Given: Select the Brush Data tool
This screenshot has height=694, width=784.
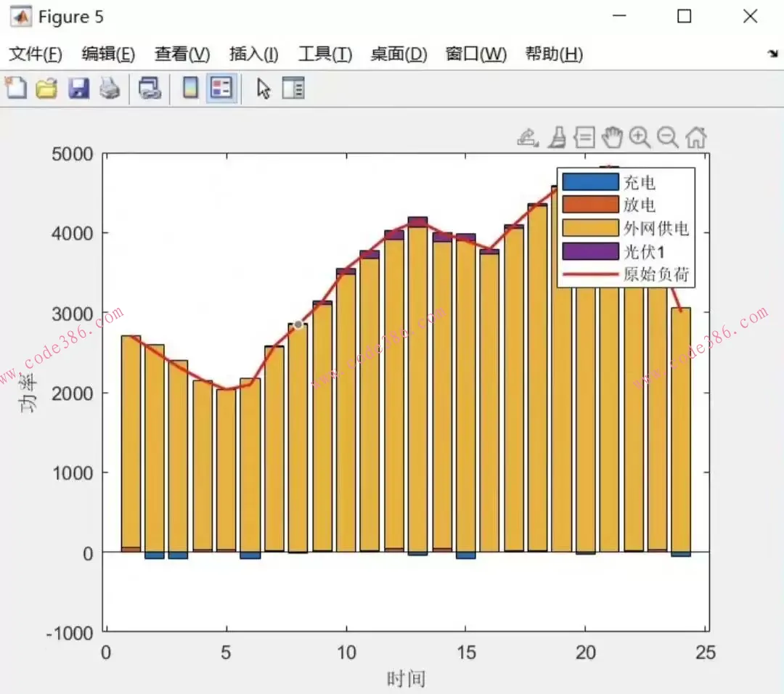Looking at the screenshot, I should tap(557, 137).
